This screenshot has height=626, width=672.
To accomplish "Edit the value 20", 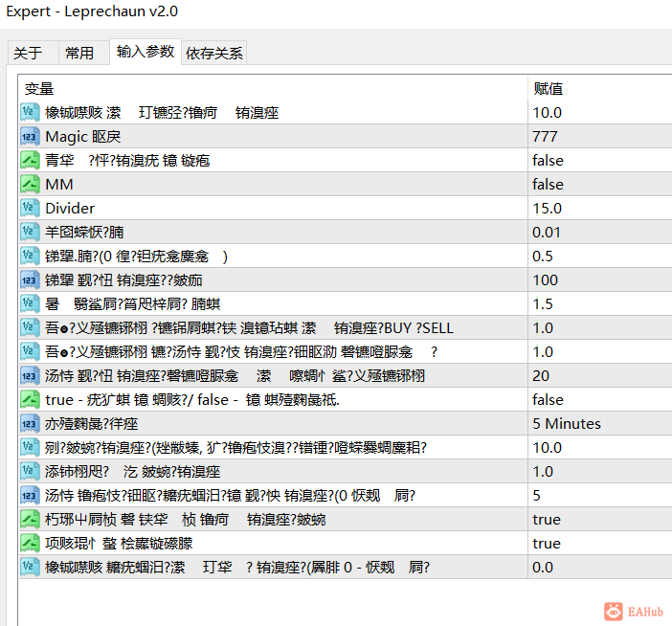I will pyautogui.click(x=541, y=376).
